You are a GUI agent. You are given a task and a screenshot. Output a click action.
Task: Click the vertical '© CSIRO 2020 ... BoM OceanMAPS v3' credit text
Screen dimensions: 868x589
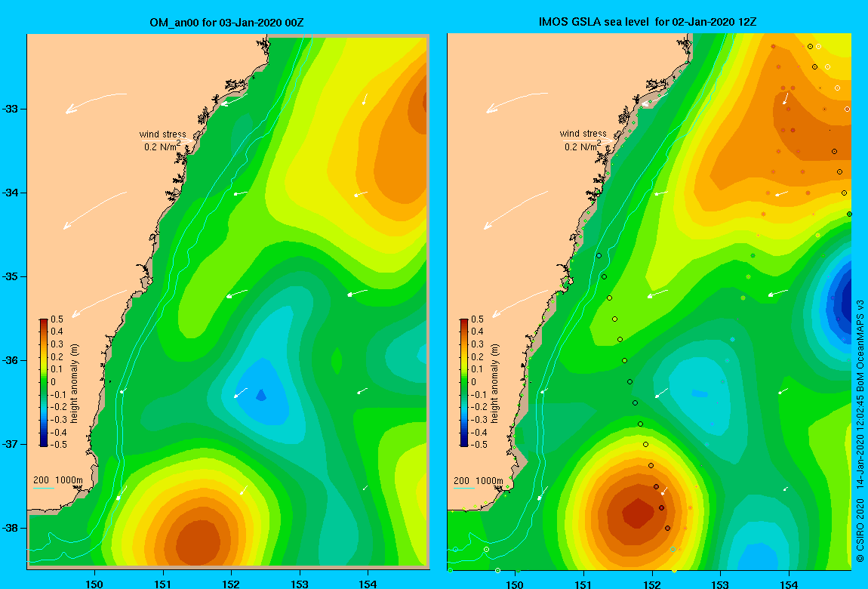click(860, 433)
